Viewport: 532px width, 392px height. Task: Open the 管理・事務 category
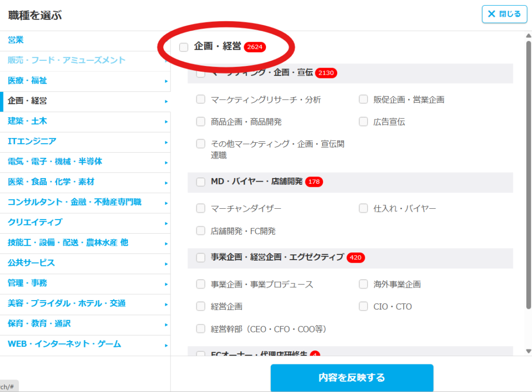(x=27, y=283)
